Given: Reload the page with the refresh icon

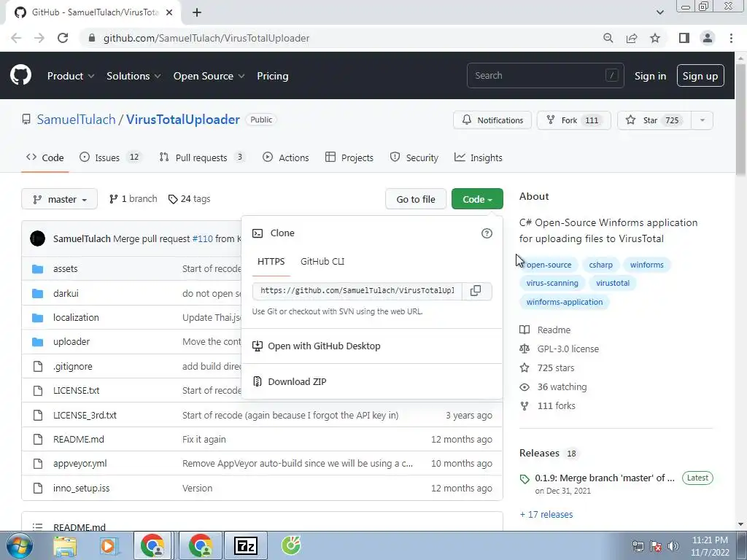Looking at the screenshot, I should coord(63,38).
